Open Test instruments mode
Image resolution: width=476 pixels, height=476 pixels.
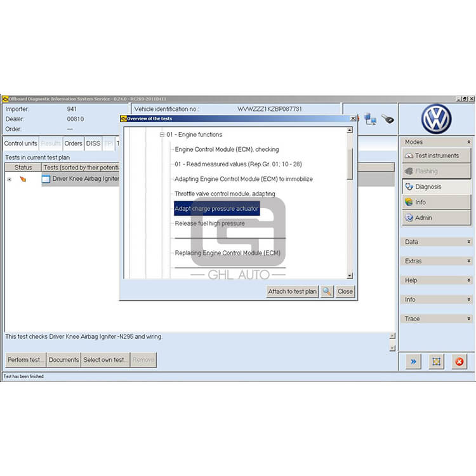pos(436,155)
